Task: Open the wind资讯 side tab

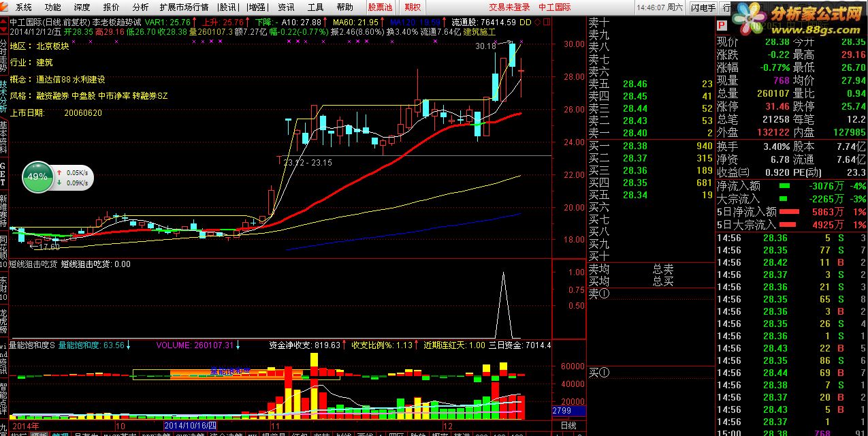Action: click(3, 359)
